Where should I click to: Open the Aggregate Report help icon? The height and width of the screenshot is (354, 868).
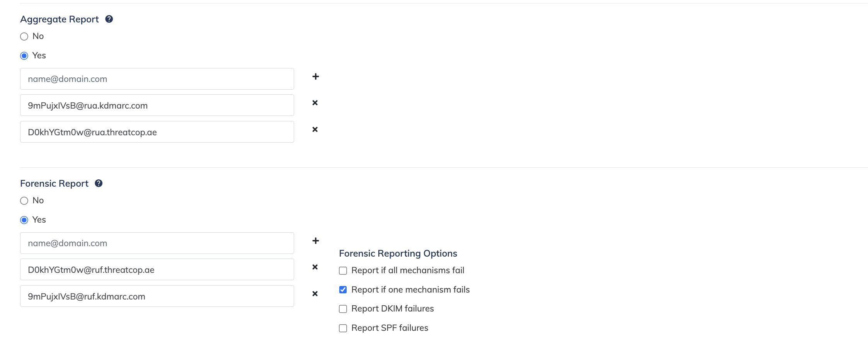pyautogui.click(x=109, y=19)
